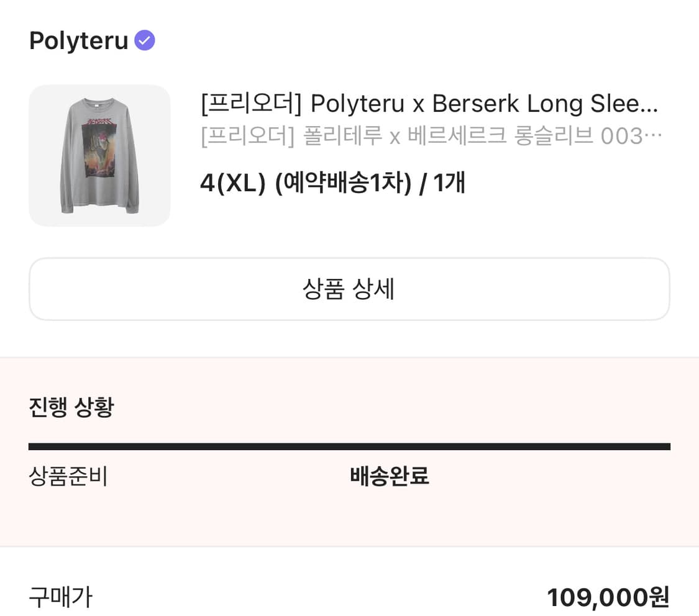The image size is (699, 616).
Task: Select the 진행 상황 section heading
Action: click(70, 408)
